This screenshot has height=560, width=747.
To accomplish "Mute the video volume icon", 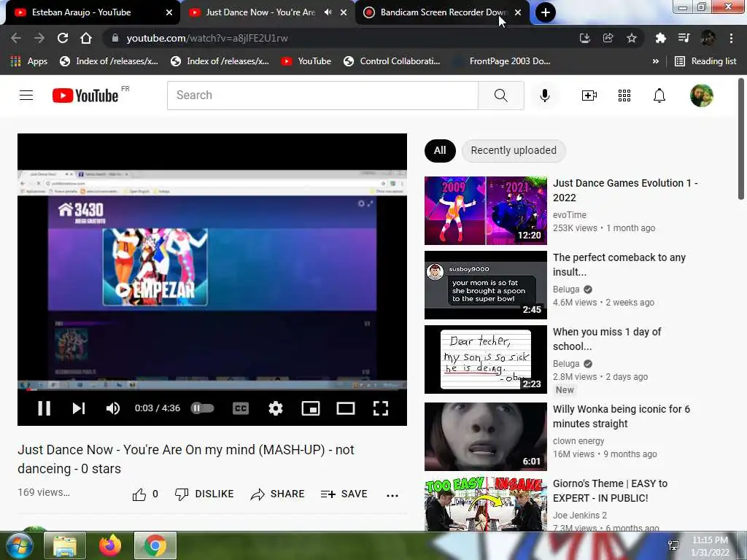I will (x=112, y=408).
